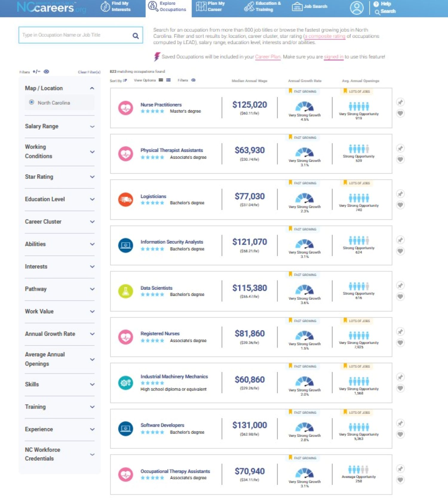Go to Education & Training tab
The width and height of the screenshot is (448, 500).
[263, 7]
